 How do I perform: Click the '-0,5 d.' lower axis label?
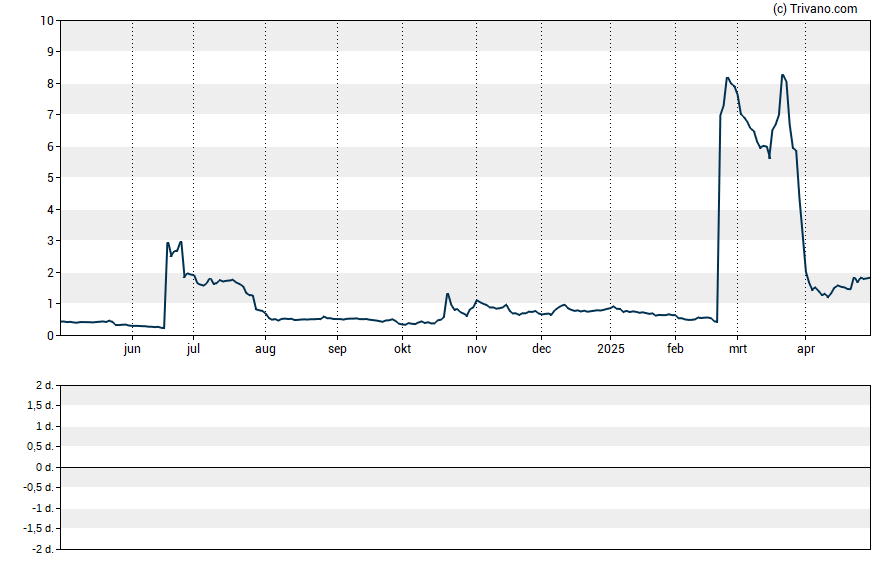pos(38,487)
